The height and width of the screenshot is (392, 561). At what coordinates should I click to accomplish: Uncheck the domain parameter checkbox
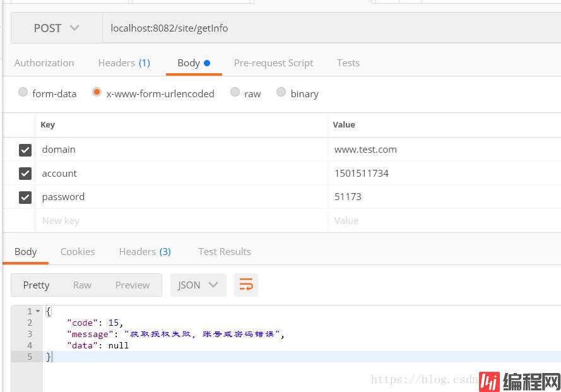pos(25,150)
